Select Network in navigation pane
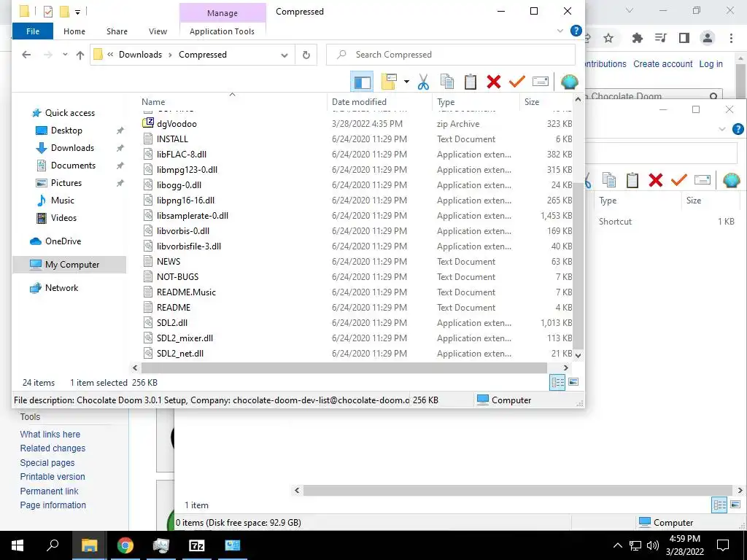The width and height of the screenshot is (747, 560). click(61, 288)
